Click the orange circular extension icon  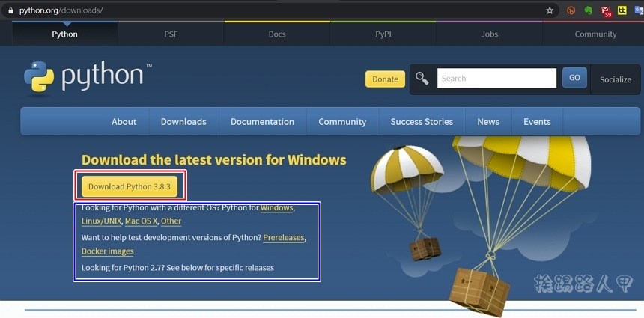(x=571, y=10)
